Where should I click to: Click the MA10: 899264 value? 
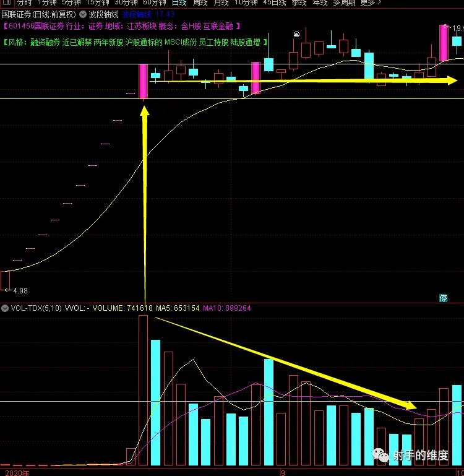coord(227,308)
